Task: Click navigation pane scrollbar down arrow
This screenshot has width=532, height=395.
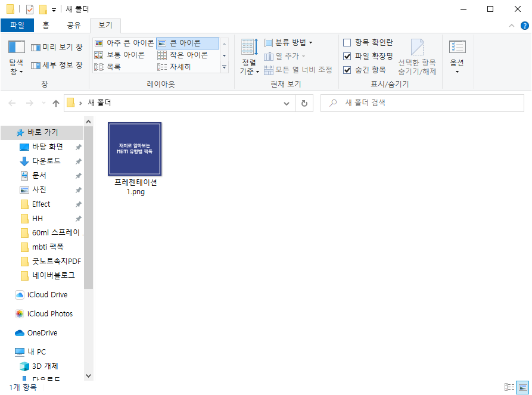Action: pos(88,376)
